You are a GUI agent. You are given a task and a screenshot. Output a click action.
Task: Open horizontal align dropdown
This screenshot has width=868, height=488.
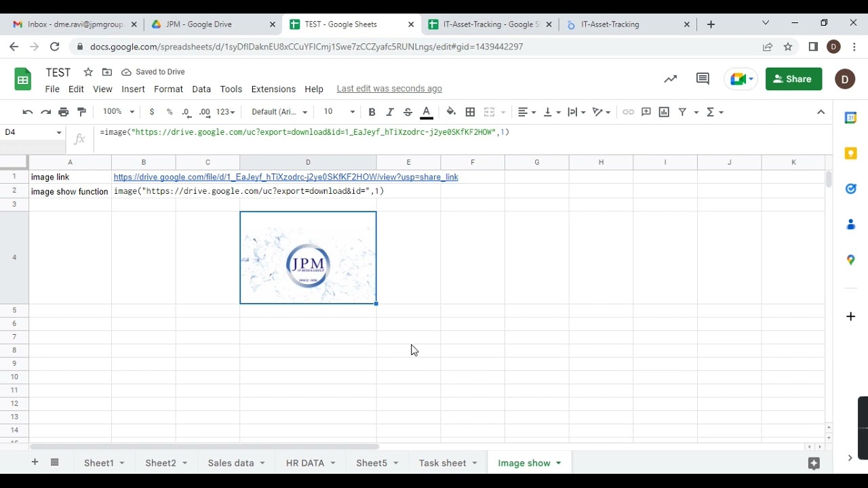(x=527, y=112)
